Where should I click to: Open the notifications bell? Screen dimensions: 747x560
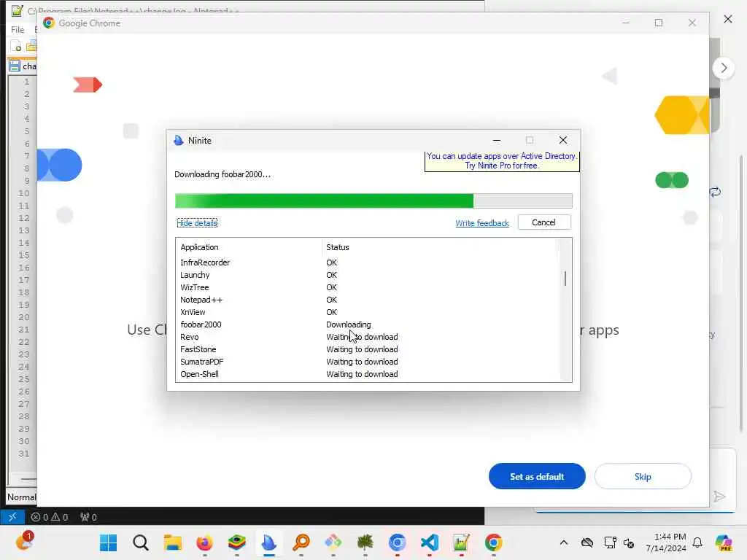click(x=697, y=542)
